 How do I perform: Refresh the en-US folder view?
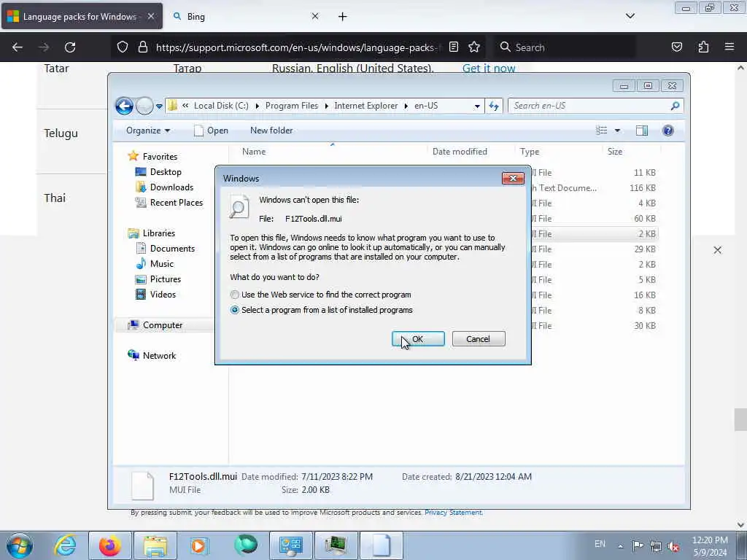(494, 106)
